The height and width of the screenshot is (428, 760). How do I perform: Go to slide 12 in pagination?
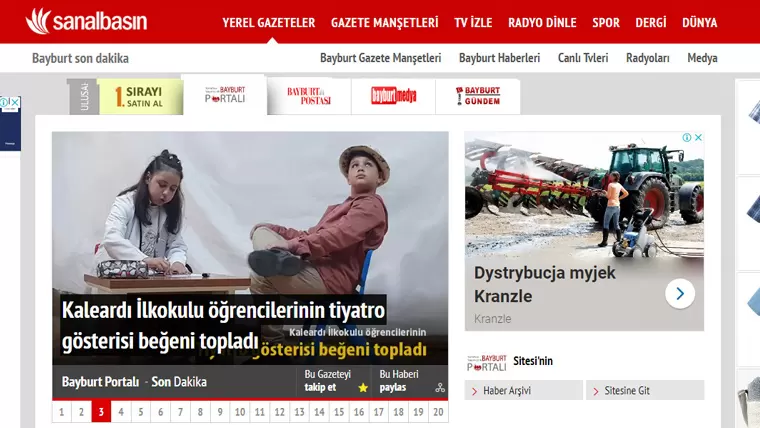(280, 412)
